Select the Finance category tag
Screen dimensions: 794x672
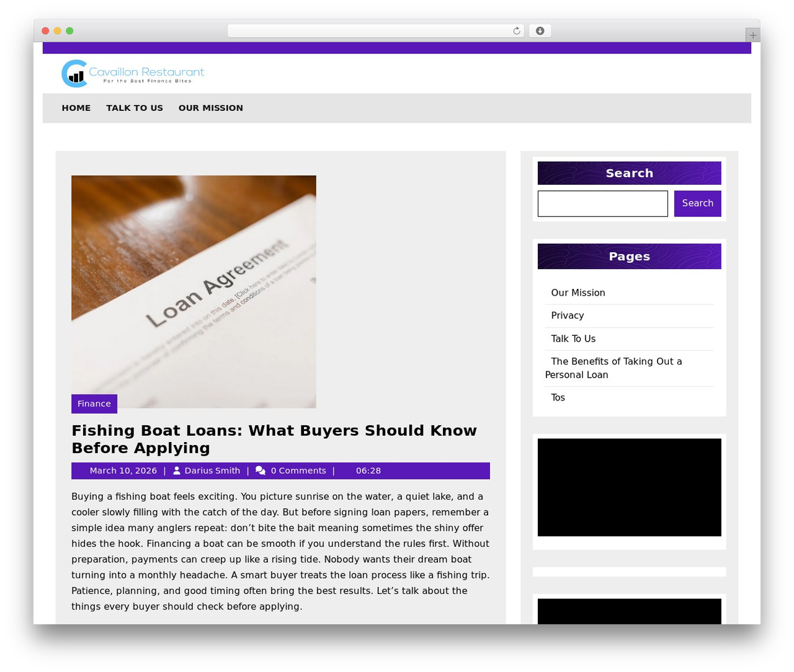coord(94,404)
